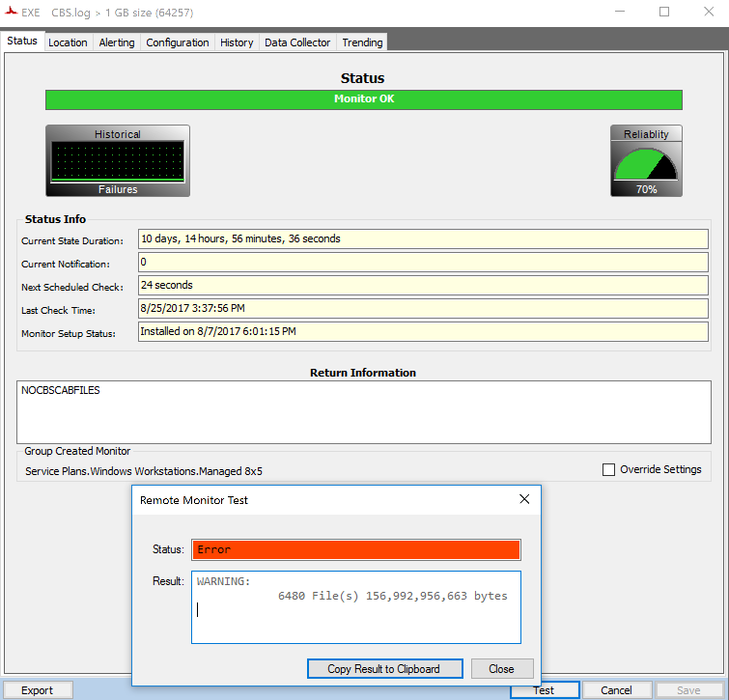The width and height of the screenshot is (729, 700).
Task: Click the red Error status field
Action: pos(356,550)
